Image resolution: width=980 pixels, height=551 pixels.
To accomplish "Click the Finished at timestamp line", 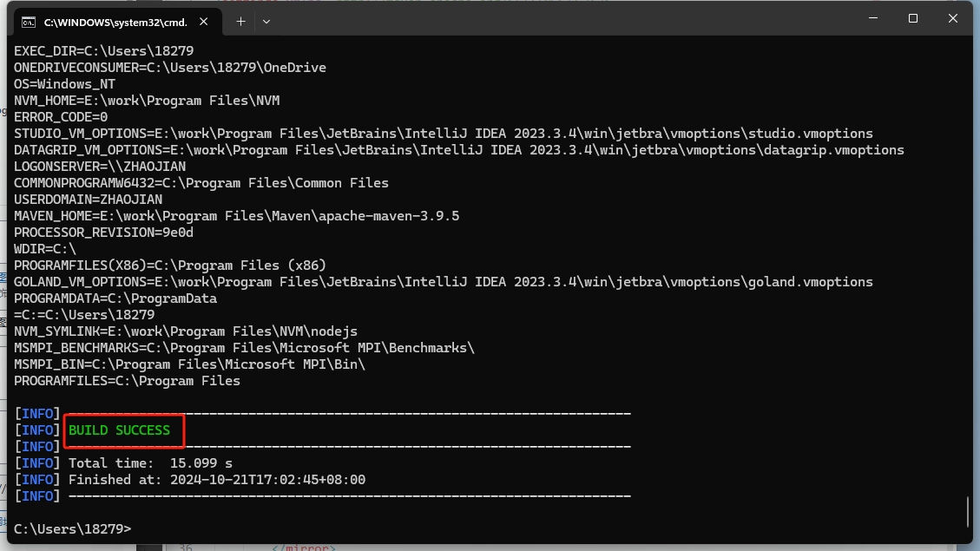I will click(x=189, y=479).
